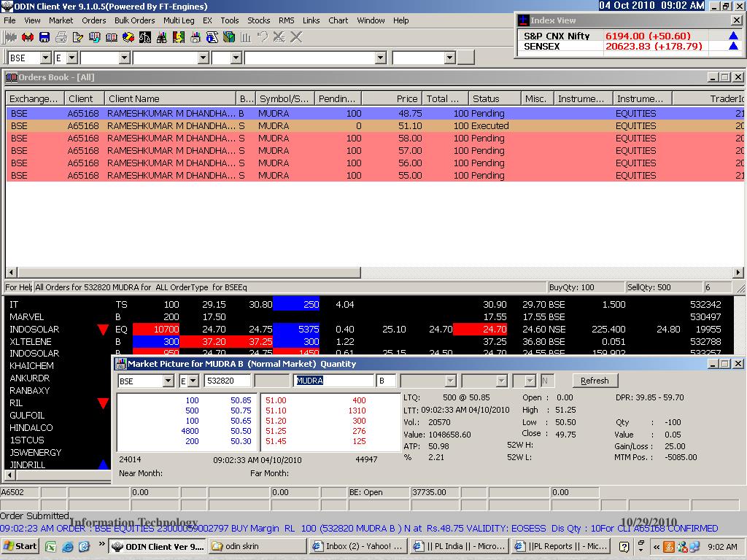Click the red winged icon next to the save icon
This screenshot has width=747, height=560.
(x=28, y=37)
